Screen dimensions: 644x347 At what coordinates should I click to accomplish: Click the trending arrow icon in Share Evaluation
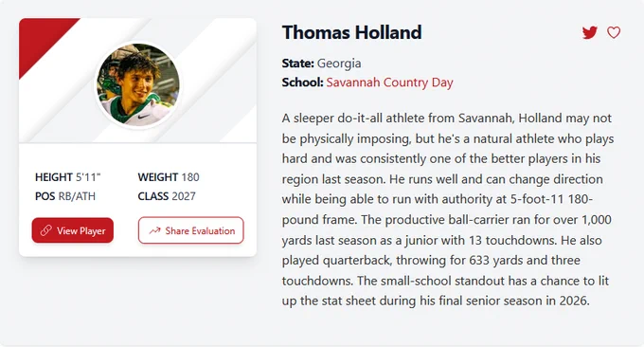pyautogui.click(x=154, y=230)
